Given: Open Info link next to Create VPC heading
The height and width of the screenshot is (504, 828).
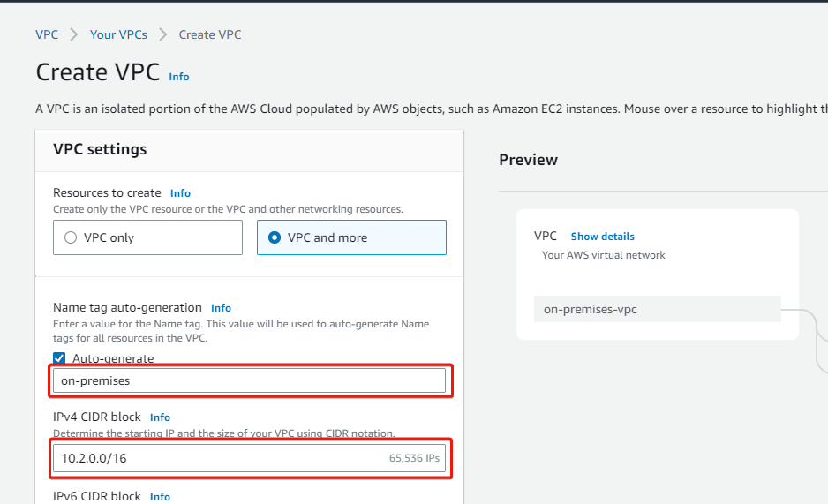Looking at the screenshot, I should tap(179, 77).
